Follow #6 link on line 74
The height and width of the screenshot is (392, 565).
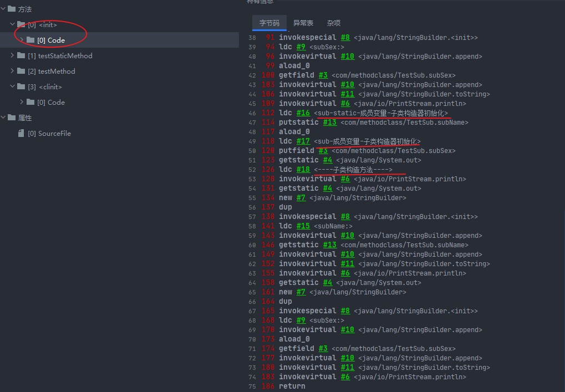[x=345, y=377]
